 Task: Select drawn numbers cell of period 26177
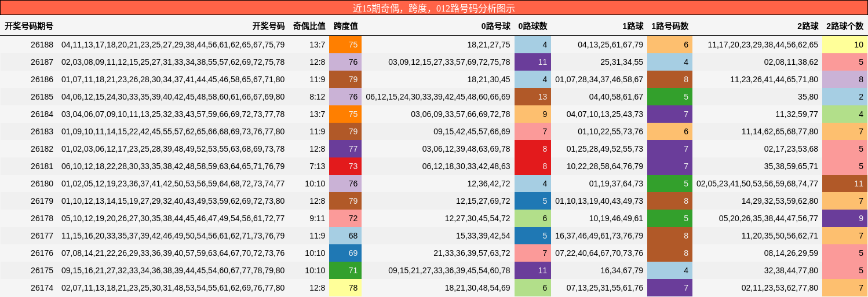pos(173,236)
